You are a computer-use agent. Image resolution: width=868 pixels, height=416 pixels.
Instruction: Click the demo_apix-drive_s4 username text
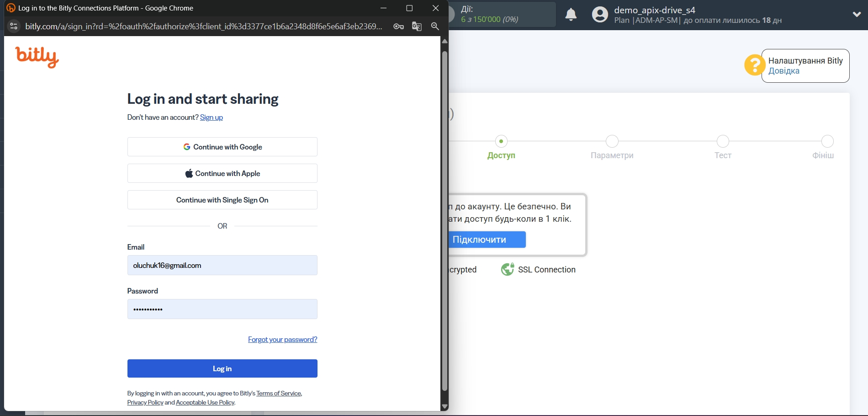tap(655, 10)
